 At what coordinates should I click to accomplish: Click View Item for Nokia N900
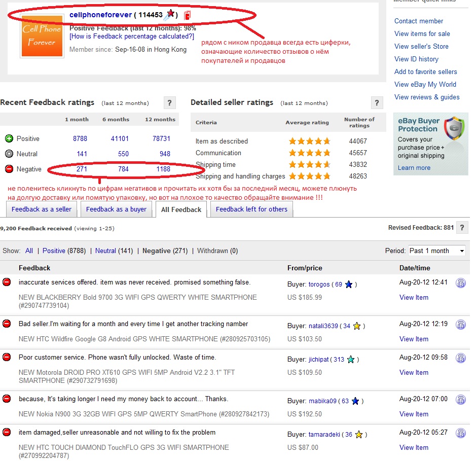[414, 414]
